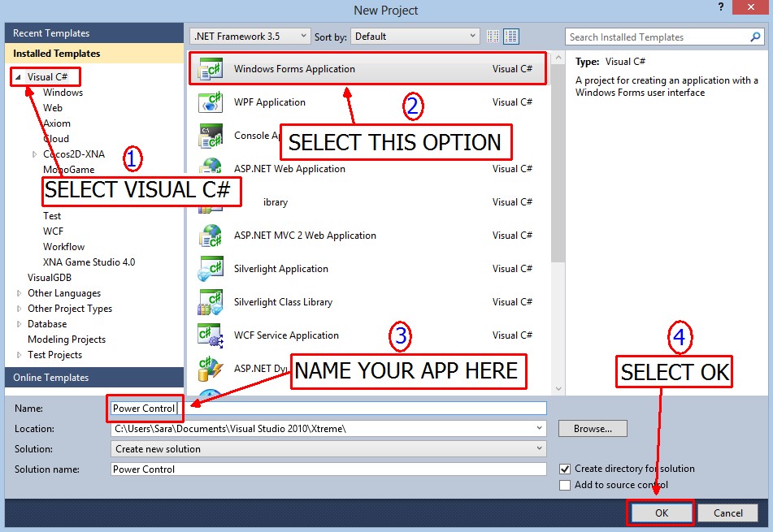The image size is (773, 532).
Task: Select the WCF subcategory
Action: 54,231
